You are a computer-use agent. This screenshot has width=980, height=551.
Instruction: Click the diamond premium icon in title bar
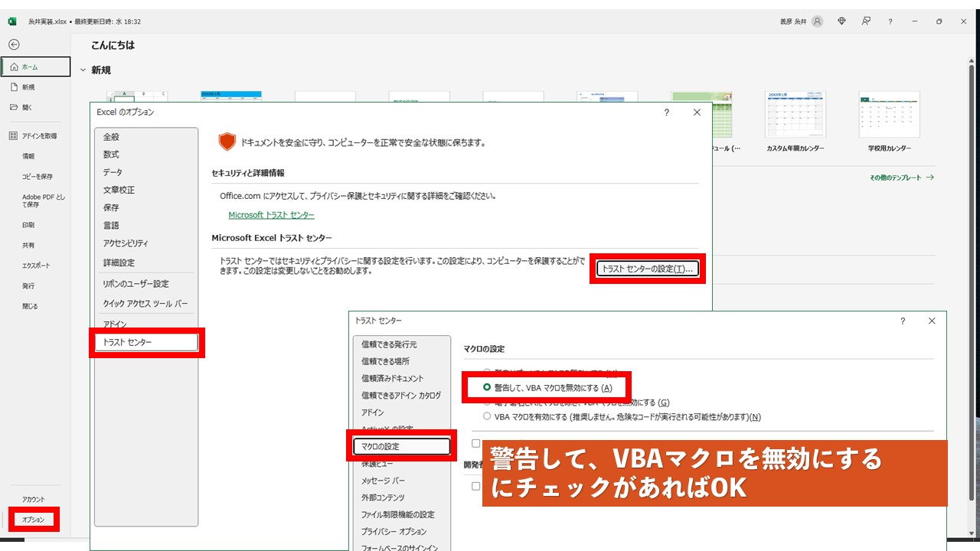[842, 21]
